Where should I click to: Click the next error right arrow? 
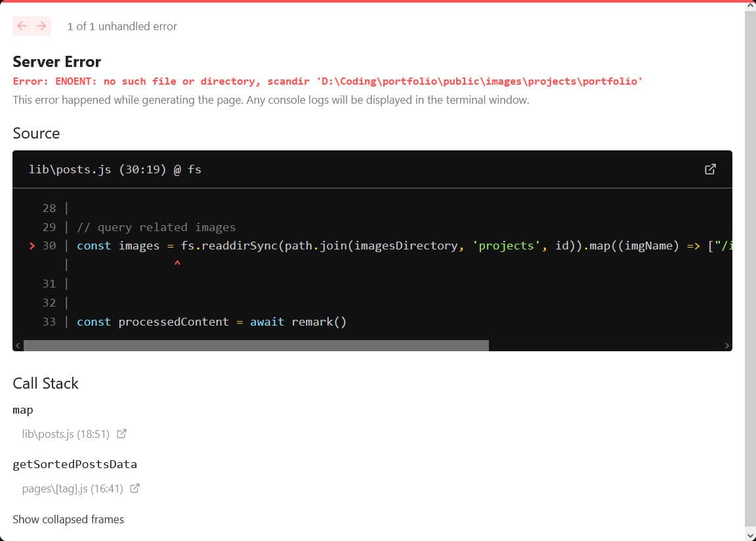41,26
